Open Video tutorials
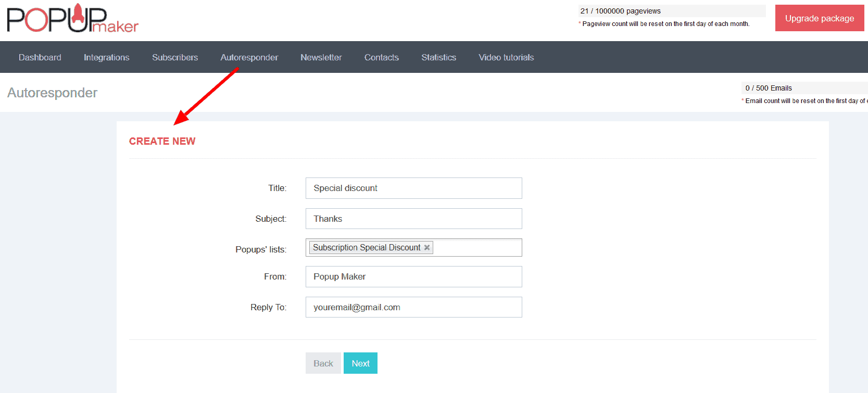Viewport: 868px width, 393px height. 507,57
